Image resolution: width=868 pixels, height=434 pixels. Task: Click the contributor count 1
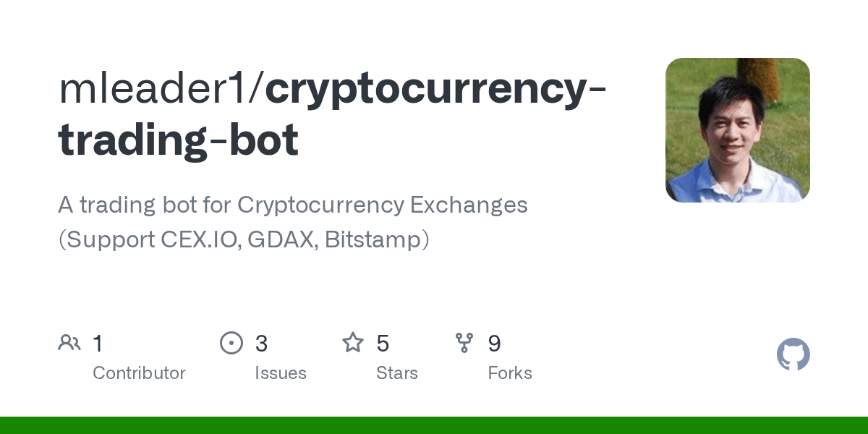98,344
